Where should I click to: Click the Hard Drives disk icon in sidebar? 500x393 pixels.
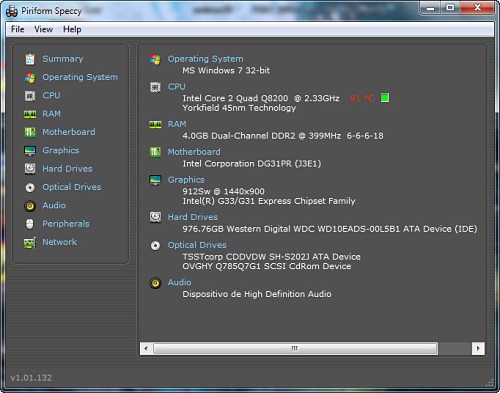tap(30, 169)
